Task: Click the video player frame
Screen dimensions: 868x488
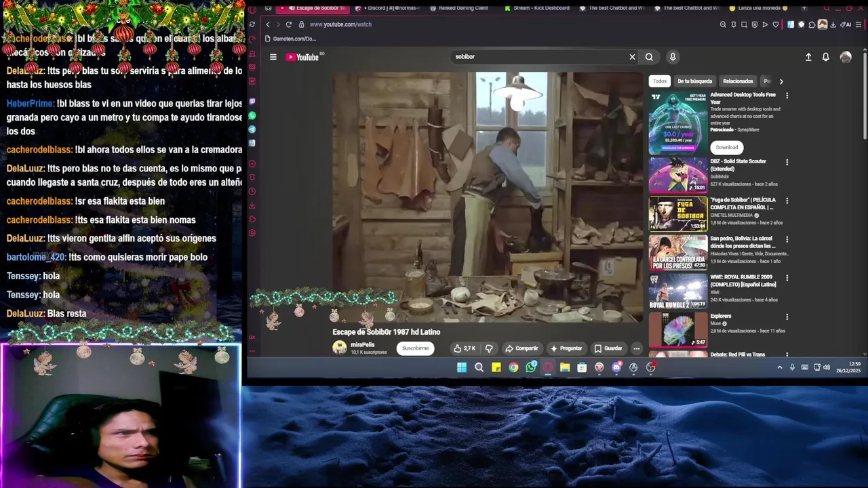Action: 487,197
